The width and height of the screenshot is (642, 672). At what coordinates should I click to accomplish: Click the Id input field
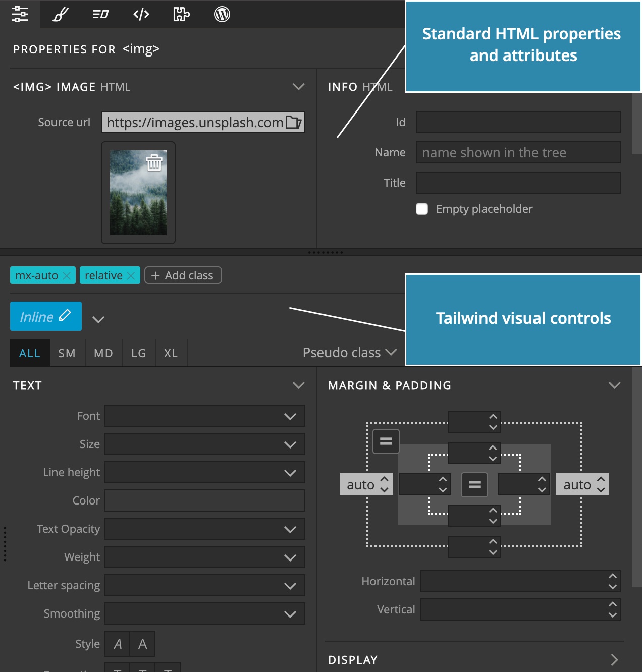click(x=518, y=122)
